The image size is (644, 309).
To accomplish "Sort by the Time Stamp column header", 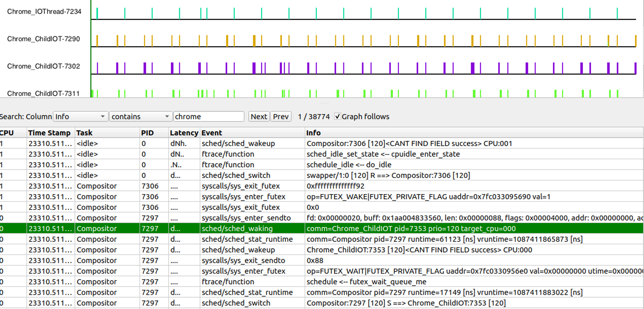I will coord(51,133).
